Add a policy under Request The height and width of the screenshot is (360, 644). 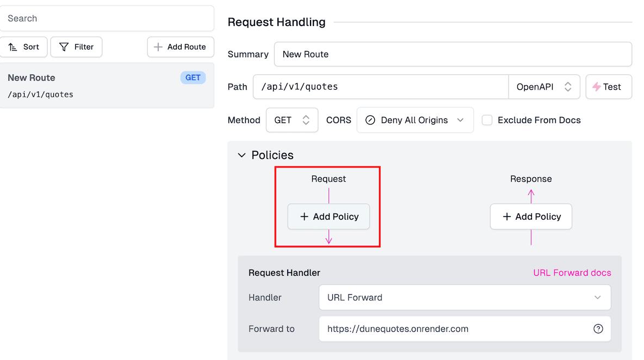(329, 216)
